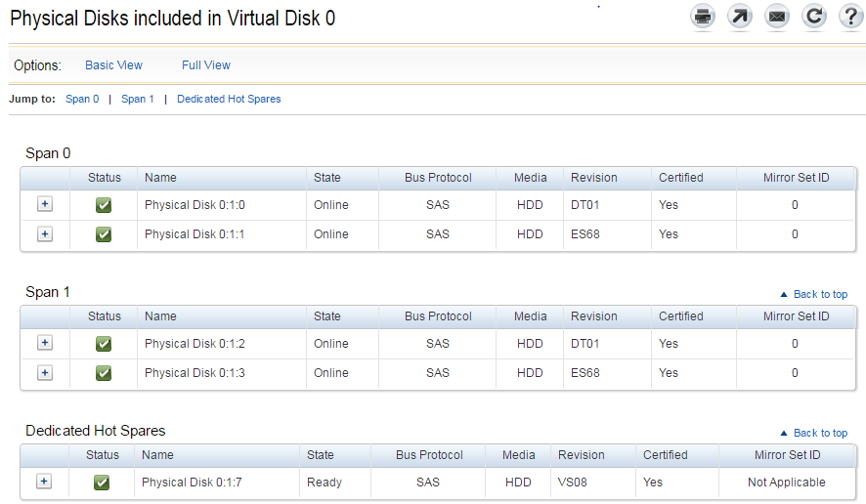This screenshot has width=866, height=504.
Task: Click status checkmark for Physical Disk 0:1:7
Action: (x=102, y=483)
